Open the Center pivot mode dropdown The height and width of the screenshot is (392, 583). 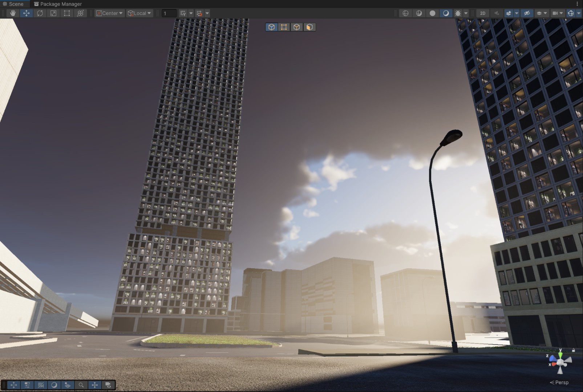[x=109, y=13]
